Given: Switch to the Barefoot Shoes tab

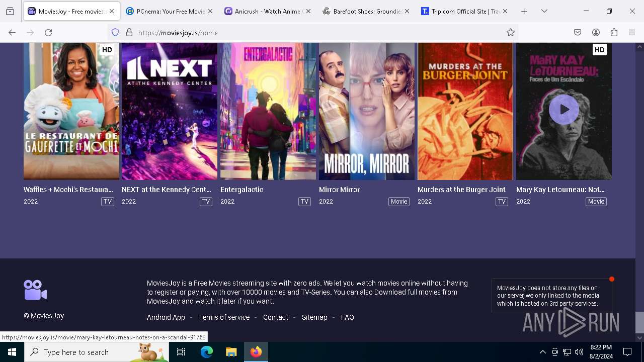Looking at the screenshot, I should 366,11.
